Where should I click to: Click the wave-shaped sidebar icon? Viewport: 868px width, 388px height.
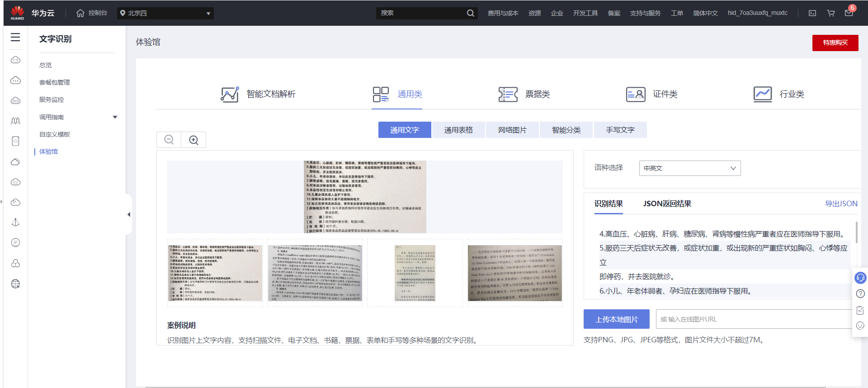(x=15, y=121)
